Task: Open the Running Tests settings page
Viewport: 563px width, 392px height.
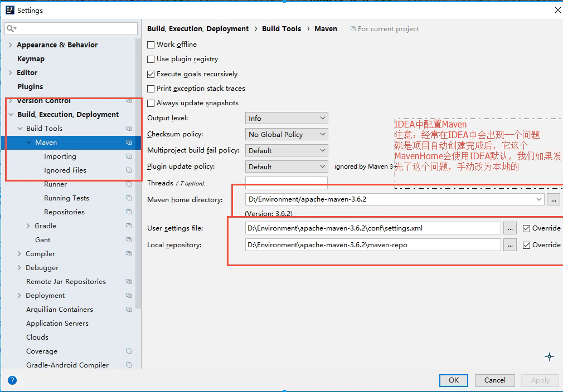Action: 66,198
